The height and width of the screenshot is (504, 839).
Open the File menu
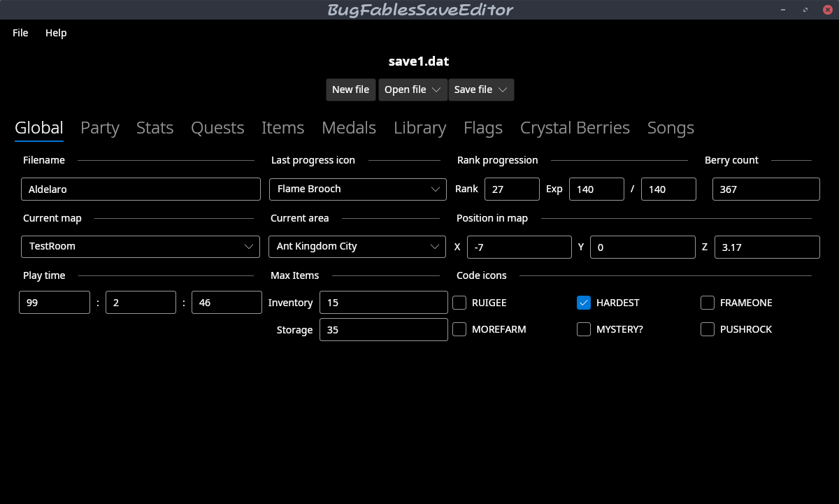click(x=20, y=33)
